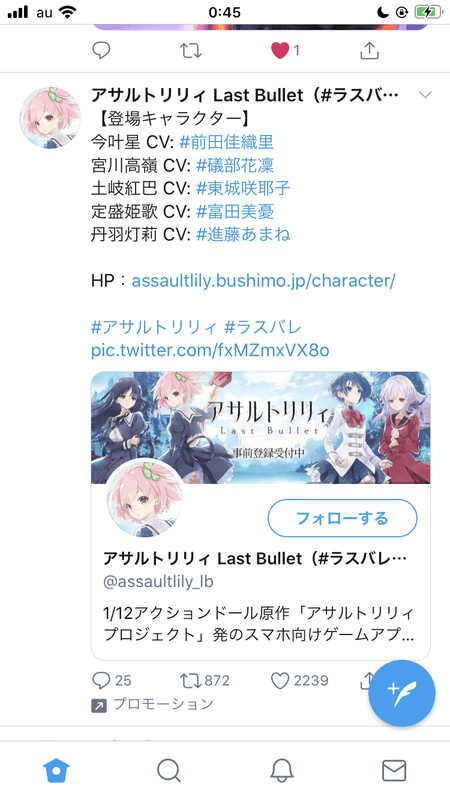Screen dimensions: 450x800
Task: Click the top tweet's retweet icon
Action: point(191,50)
